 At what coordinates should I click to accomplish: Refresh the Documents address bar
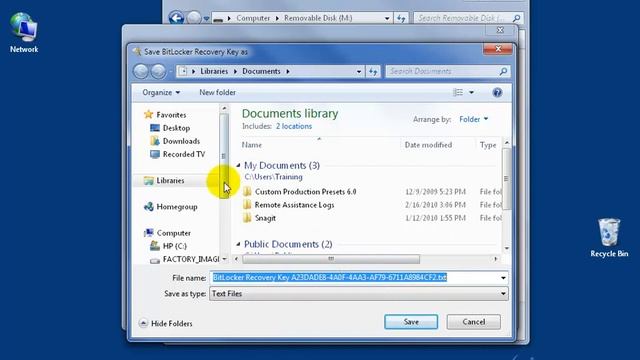(x=373, y=71)
